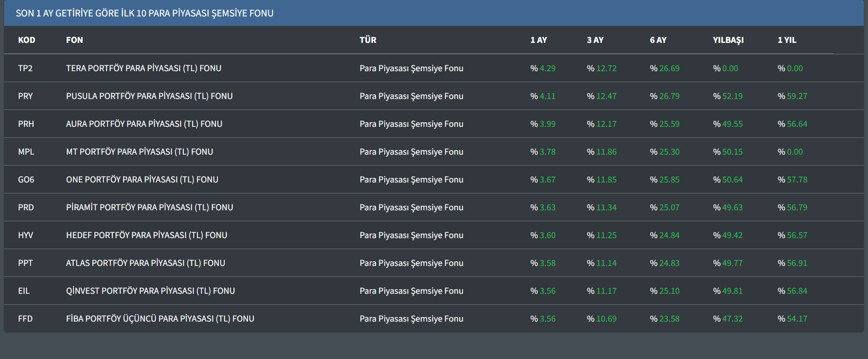Image resolution: width=868 pixels, height=359 pixels.
Task: Select AURA PORTFÖY PARA PİYASASI fund
Action: pos(144,124)
